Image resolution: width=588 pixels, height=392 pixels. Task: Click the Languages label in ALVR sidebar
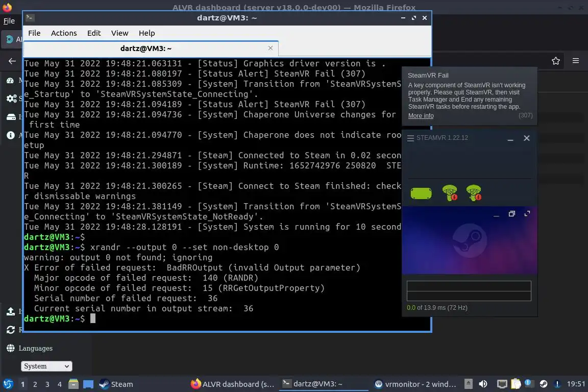coord(36,349)
